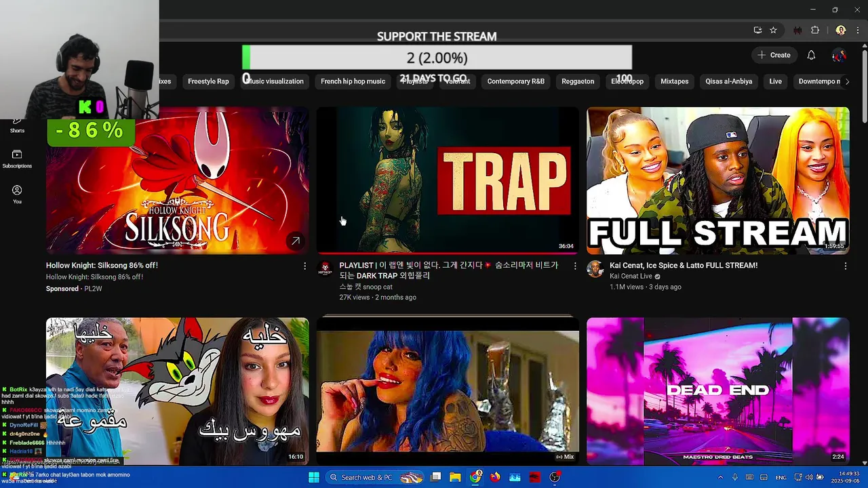Open the audio waveform browser extension
This screenshot has width=868, height=488.
click(797, 30)
